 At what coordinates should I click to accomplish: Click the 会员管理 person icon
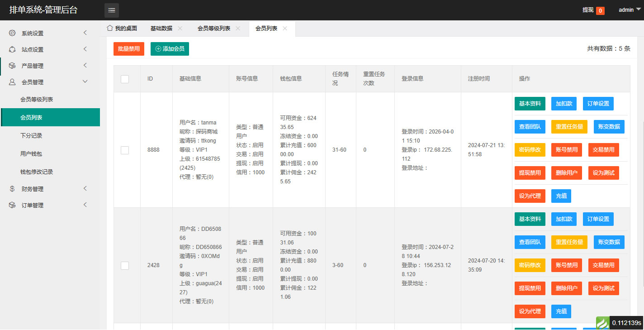click(13, 82)
